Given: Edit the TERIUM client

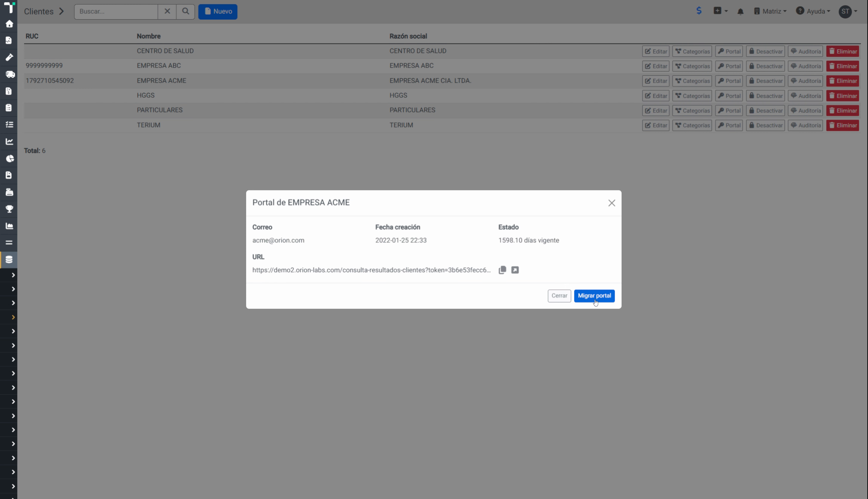Looking at the screenshot, I should click(656, 125).
